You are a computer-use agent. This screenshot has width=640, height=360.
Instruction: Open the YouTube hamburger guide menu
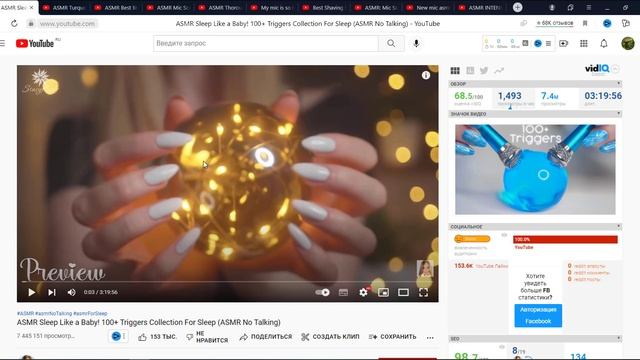(x=2, y=43)
